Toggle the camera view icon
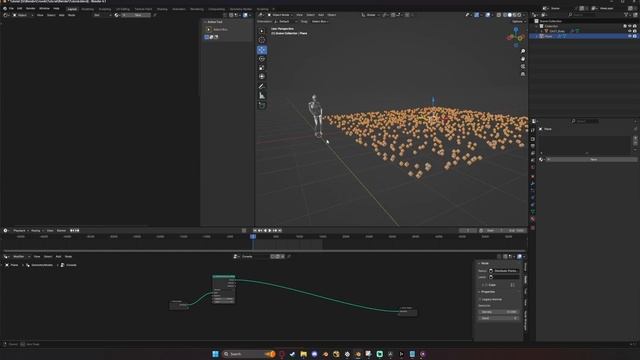 523,66
